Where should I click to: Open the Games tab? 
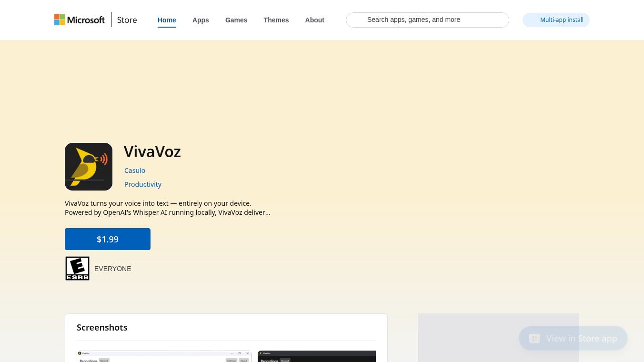pos(236,20)
